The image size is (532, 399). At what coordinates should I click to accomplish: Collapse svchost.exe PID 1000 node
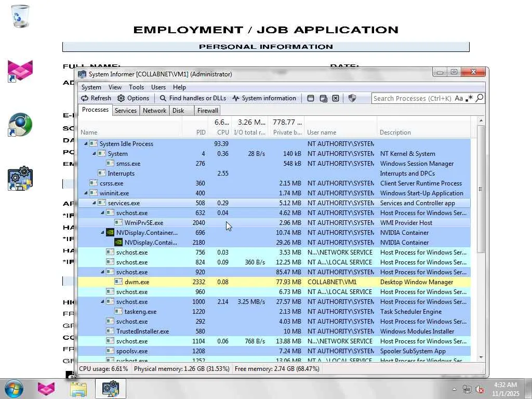(x=102, y=301)
